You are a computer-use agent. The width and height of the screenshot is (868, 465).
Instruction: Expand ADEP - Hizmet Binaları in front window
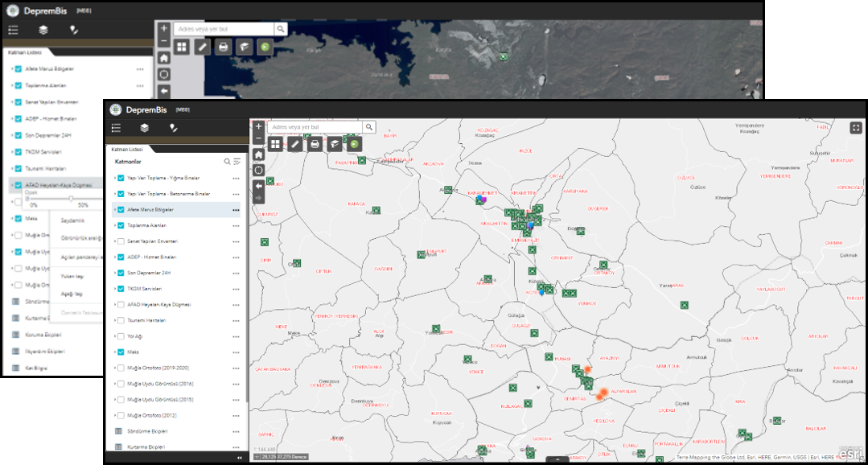(114, 257)
